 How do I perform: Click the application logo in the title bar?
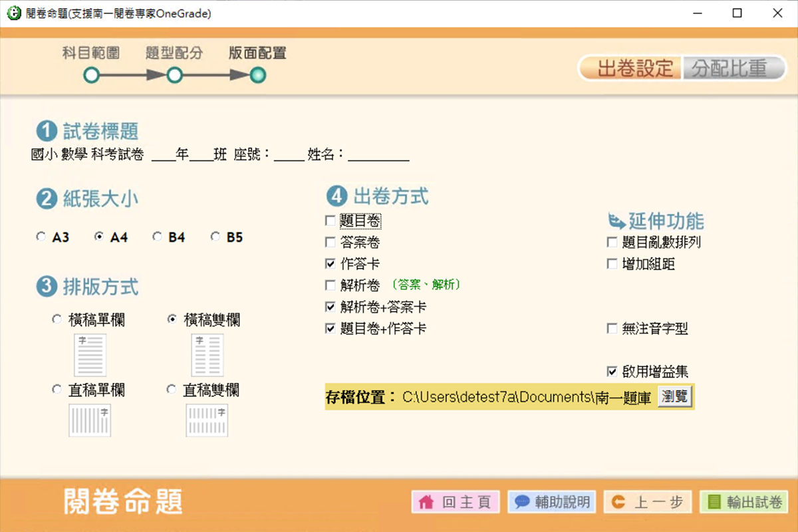click(13, 13)
